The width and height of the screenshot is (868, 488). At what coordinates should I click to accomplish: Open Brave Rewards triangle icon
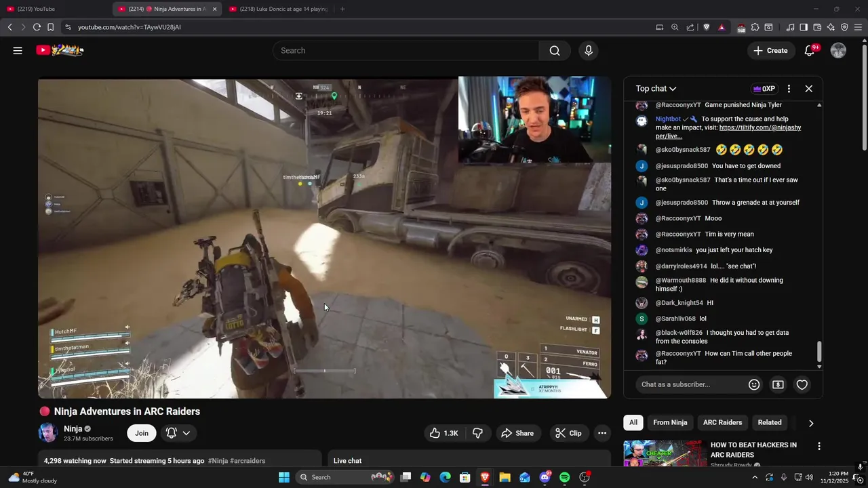pyautogui.click(x=722, y=27)
